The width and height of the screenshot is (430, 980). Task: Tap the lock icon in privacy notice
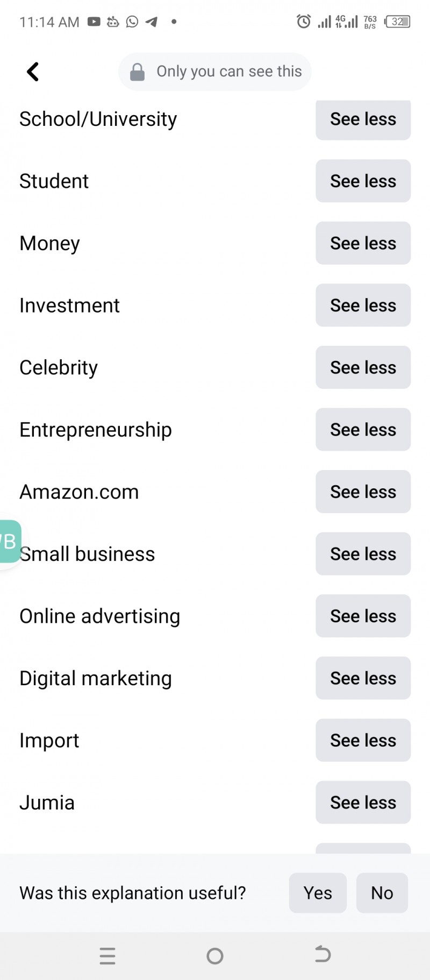click(x=138, y=72)
